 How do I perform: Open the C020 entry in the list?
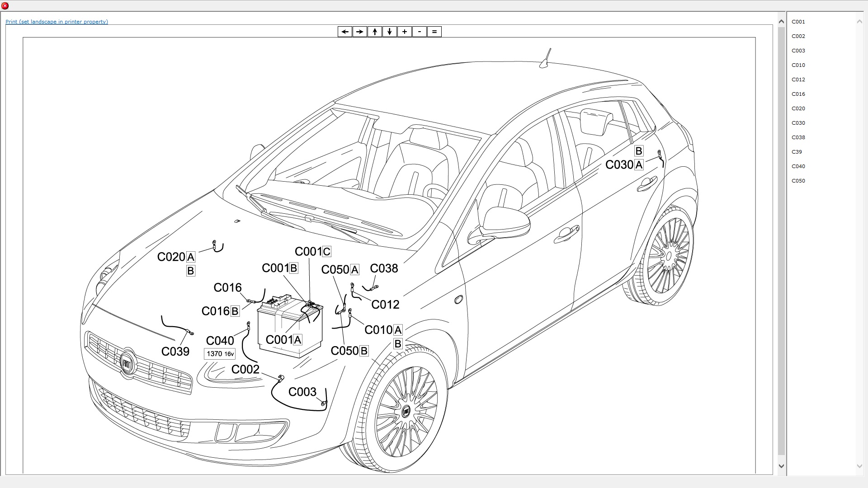(798, 108)
